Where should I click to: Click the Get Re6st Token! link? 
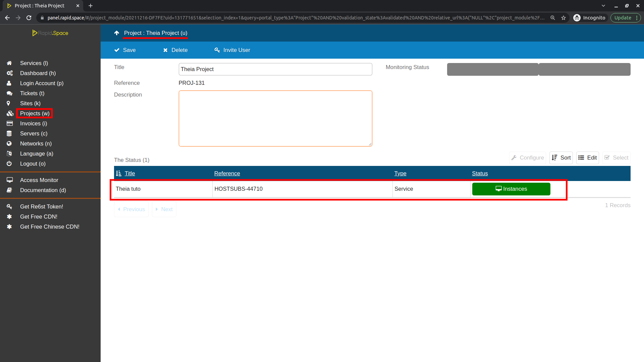42,206
